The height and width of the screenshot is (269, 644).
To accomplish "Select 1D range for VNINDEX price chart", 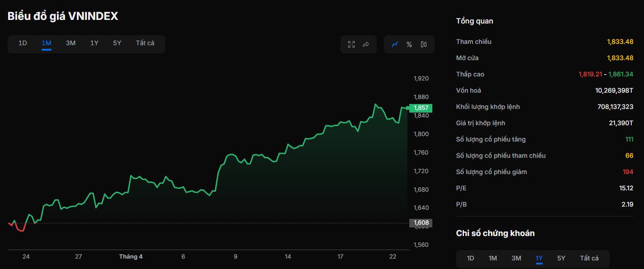I will 23,43.
